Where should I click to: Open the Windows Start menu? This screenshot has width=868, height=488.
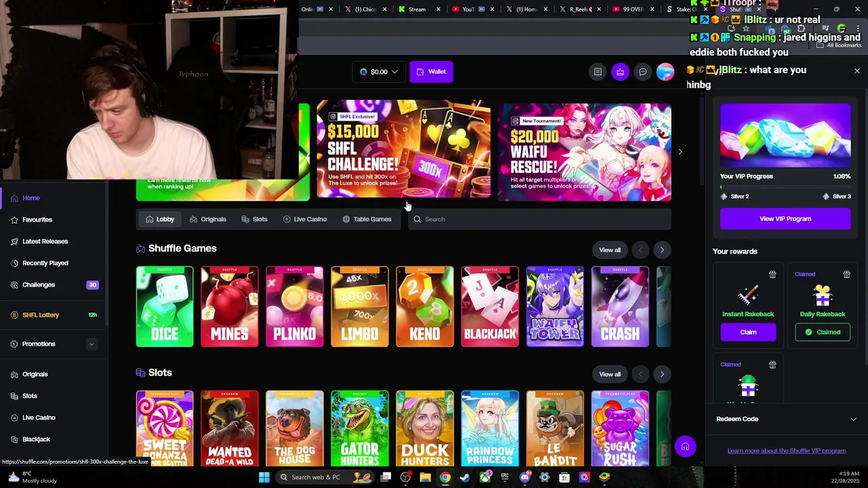pos(264,477)
